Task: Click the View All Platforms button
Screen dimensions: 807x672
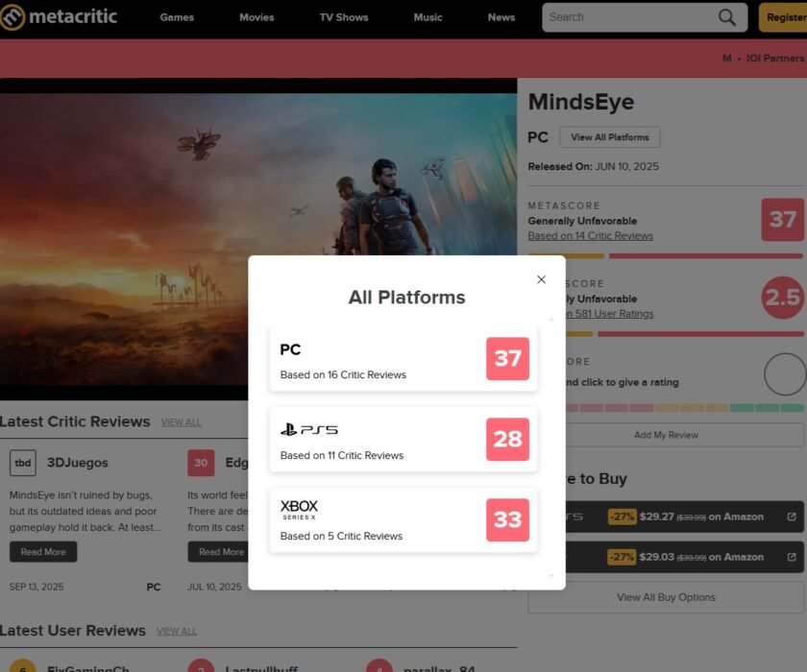Action: pyautogui.click(x=610, y=137)
